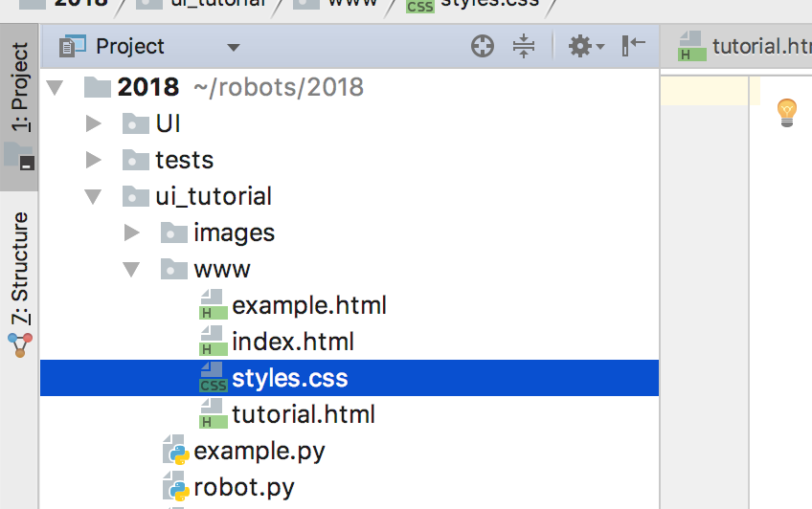Open the 7: Structure side tab
Screen dimensions: 812x509
coord(19,283)
